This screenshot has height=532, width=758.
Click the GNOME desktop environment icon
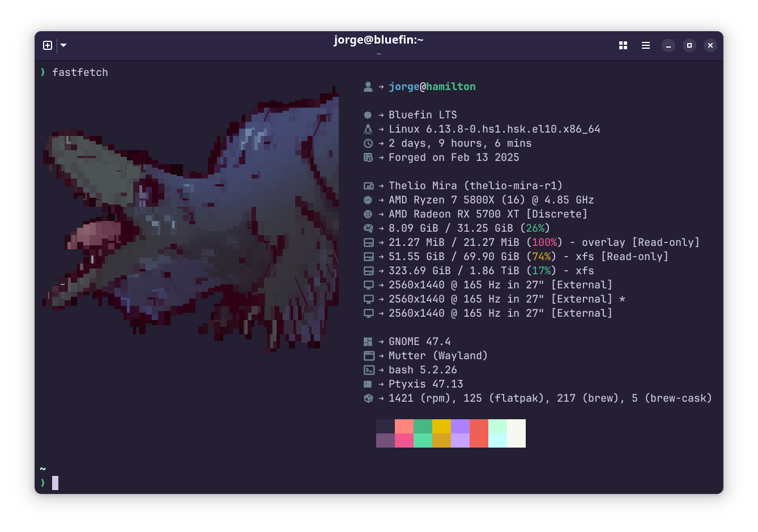(368, 342)
